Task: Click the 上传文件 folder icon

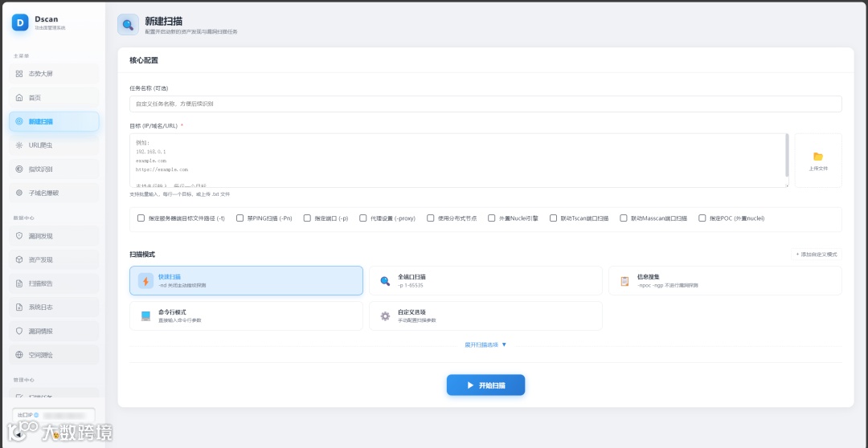Action: (x=818, y=157)
